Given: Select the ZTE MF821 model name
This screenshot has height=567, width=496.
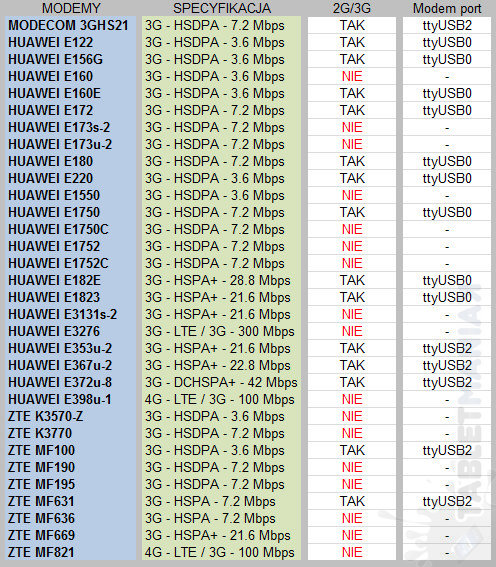Looking at the screenshot, I should [x=41, y=552].
